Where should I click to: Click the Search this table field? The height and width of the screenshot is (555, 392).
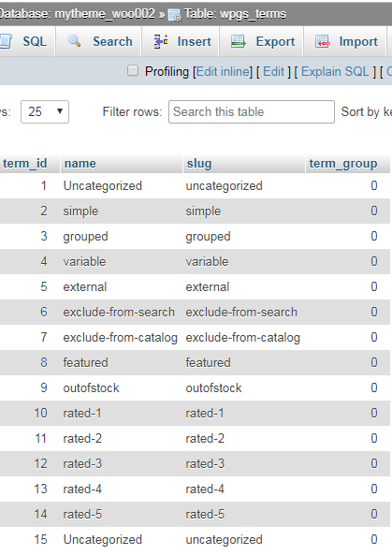(x=252, y=112)
